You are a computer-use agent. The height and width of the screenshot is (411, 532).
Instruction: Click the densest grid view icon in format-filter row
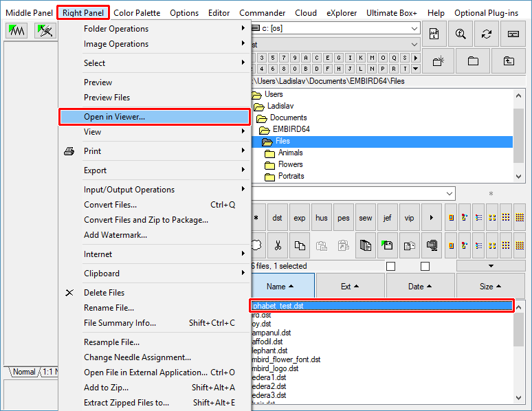coord(520,218)
